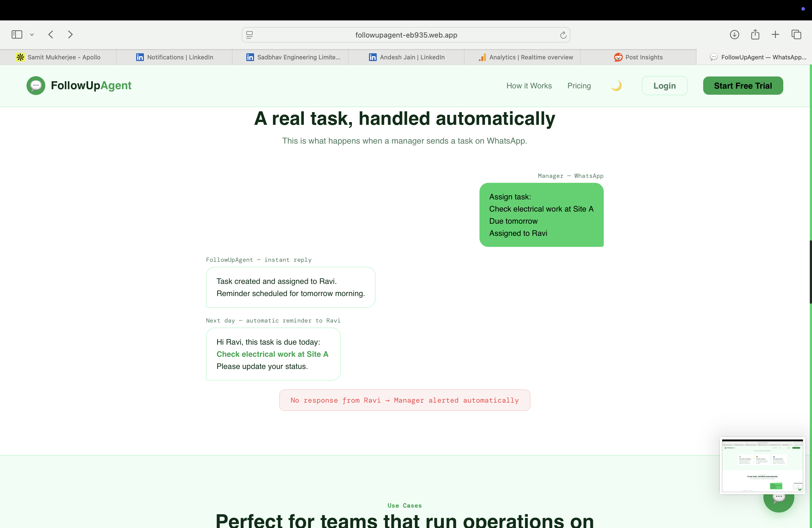Click 'FollowUpAgent — instant reply' label
Image resolution: width=812 pixels, height=528 pixels.
coord(259,260)
